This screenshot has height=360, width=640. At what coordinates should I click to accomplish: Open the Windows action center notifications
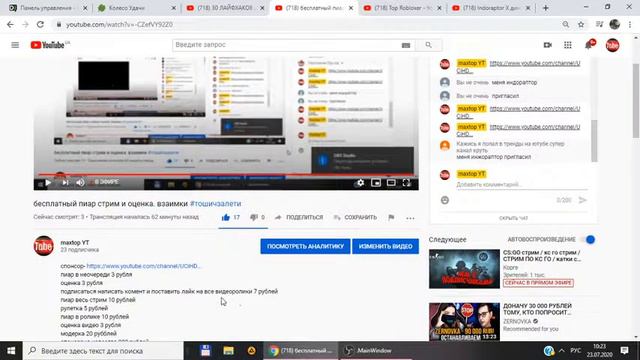(624, 351)
